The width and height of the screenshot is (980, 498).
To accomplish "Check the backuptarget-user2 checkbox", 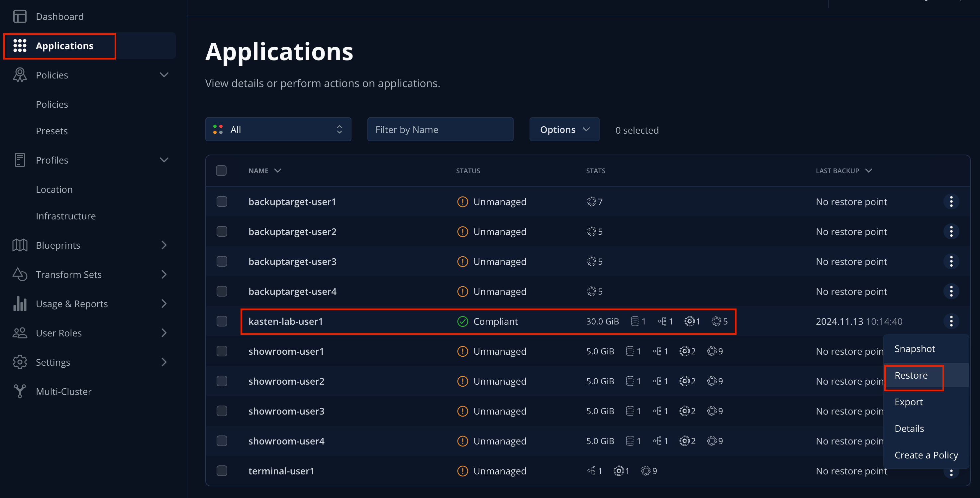I will click(222, 231).
